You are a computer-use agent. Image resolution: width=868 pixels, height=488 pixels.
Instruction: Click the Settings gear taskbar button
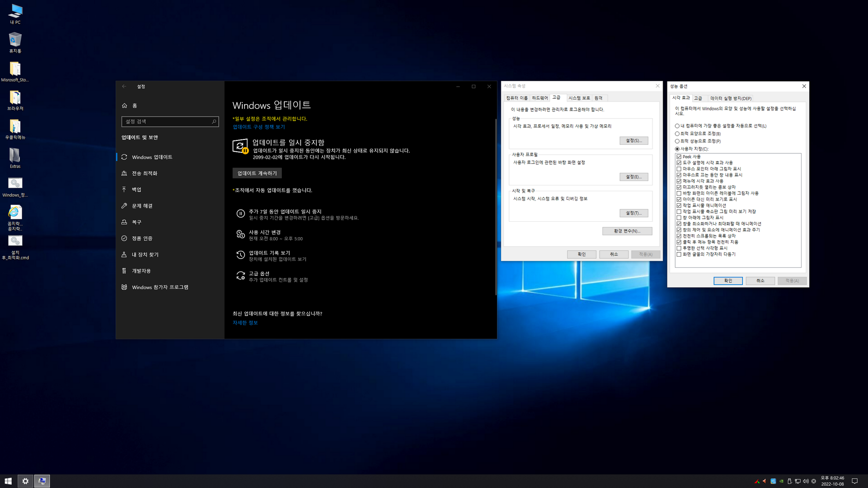pos(25,481)
